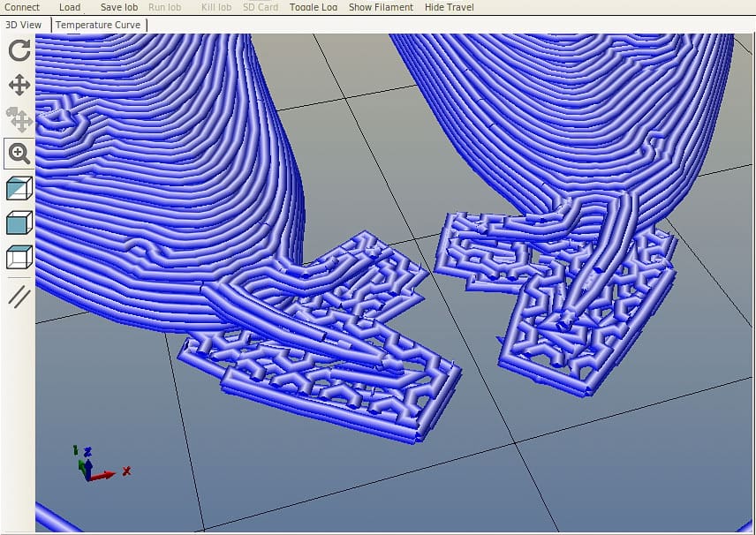Switch to the Temperature Curve tab
This screenshot has width=756, height=535.
(x=97, y=25)
